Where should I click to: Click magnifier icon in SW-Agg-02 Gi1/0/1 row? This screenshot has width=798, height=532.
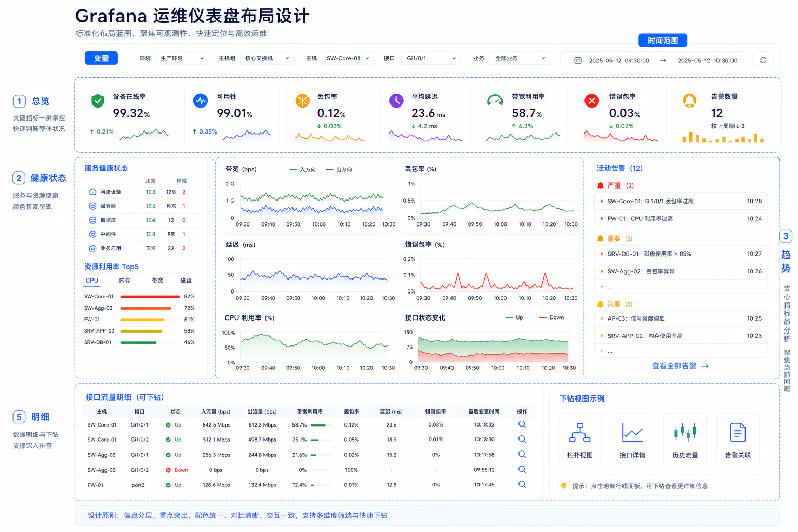point(522,454)
